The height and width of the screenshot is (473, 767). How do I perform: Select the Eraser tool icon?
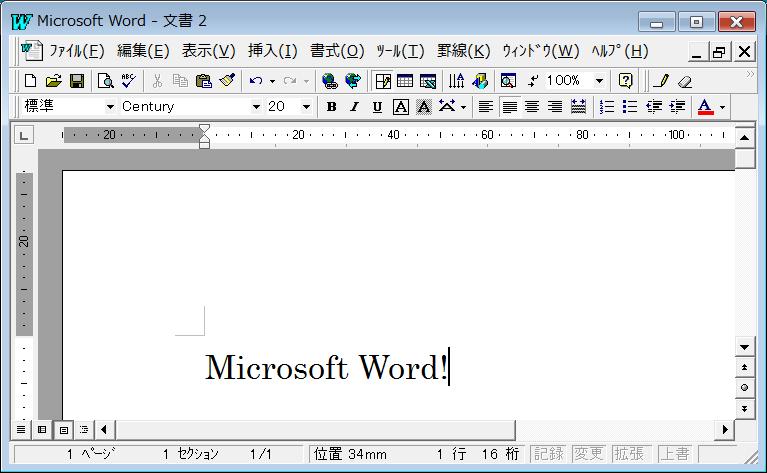point(685,81)
